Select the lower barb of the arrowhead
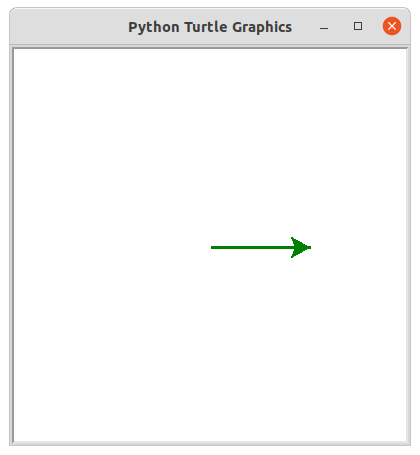 click(293, 256)
